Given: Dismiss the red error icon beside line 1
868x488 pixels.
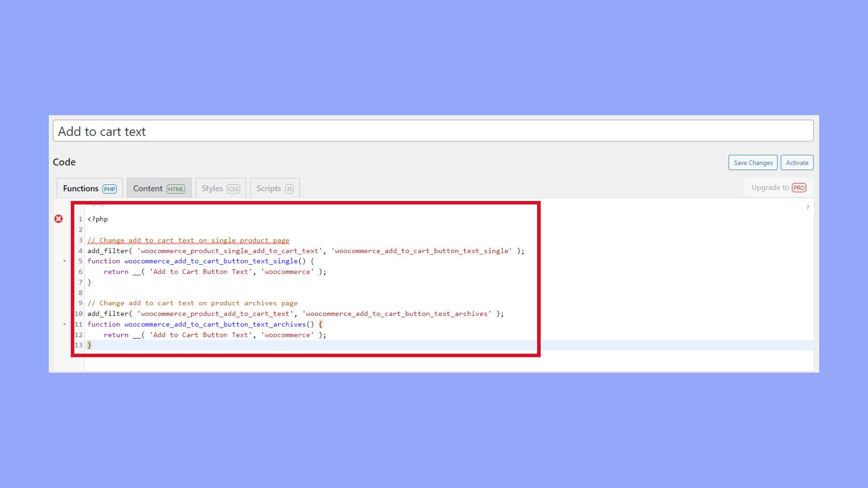Looking at the screenshot, I should [x=59, y=219].
